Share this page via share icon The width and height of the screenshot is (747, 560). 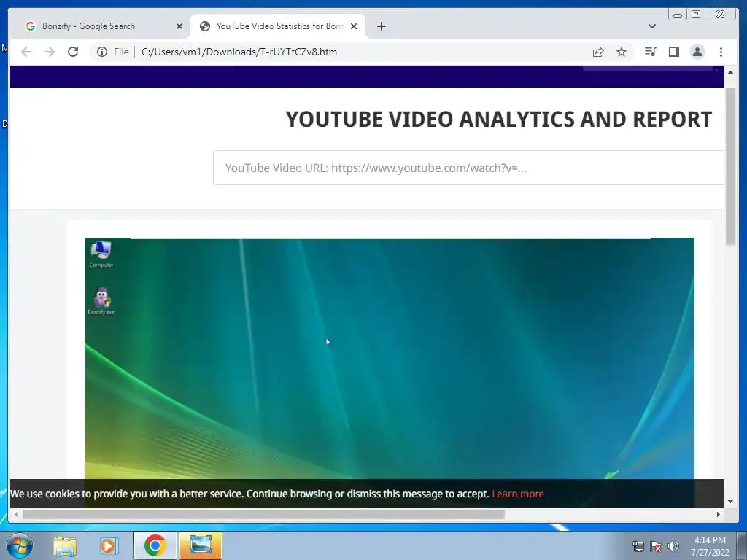click(x=598, y=52)
